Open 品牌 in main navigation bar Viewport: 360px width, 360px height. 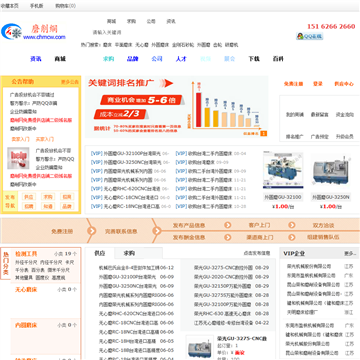pos(132,59)
